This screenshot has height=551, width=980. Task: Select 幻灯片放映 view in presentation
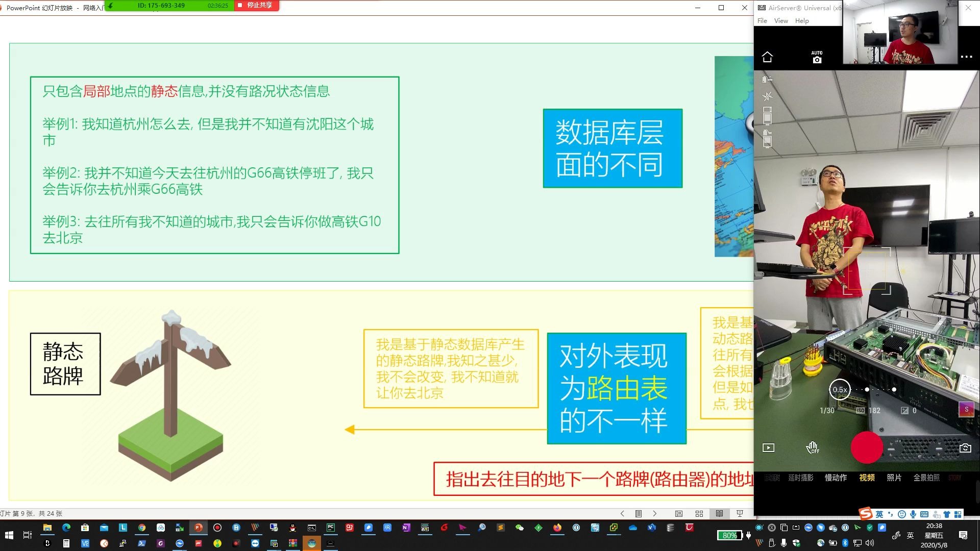[x=740, y=513]
